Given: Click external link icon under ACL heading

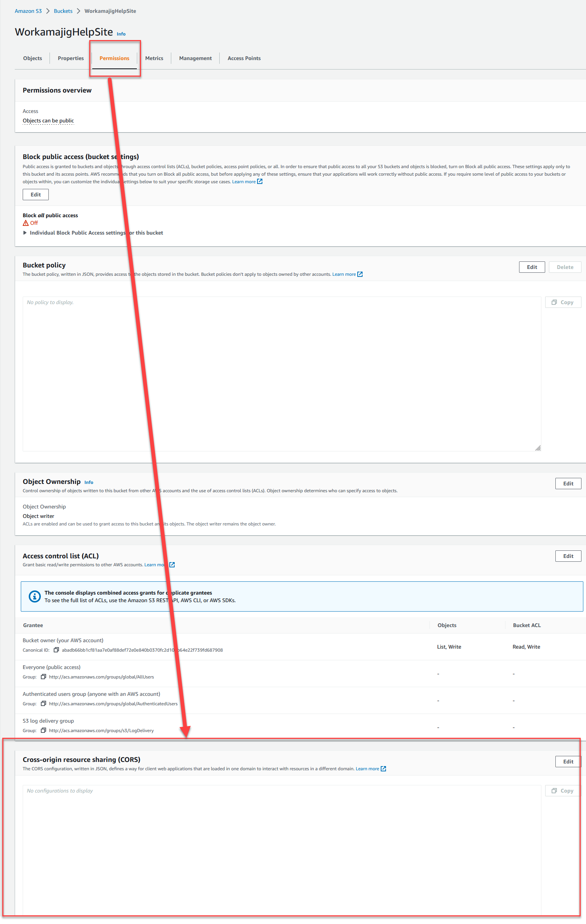Looking at the screenshot, I should (172, 565).
